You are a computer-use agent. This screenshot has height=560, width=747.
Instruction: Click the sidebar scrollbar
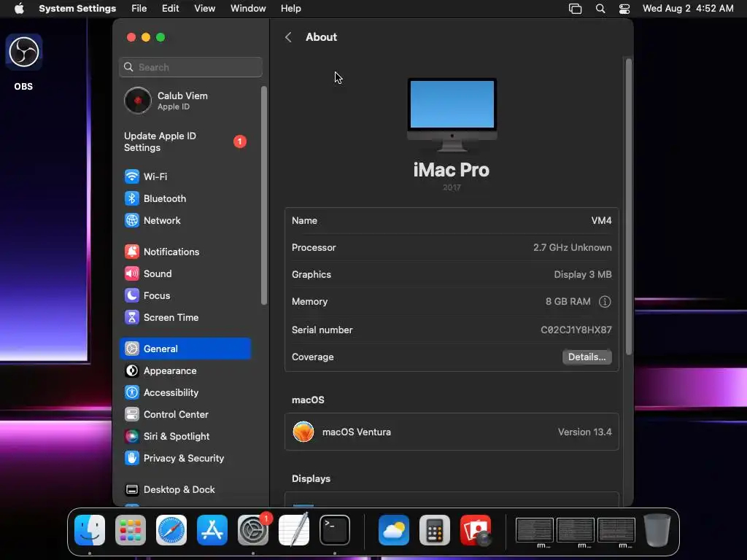click(x=263, y=195)
